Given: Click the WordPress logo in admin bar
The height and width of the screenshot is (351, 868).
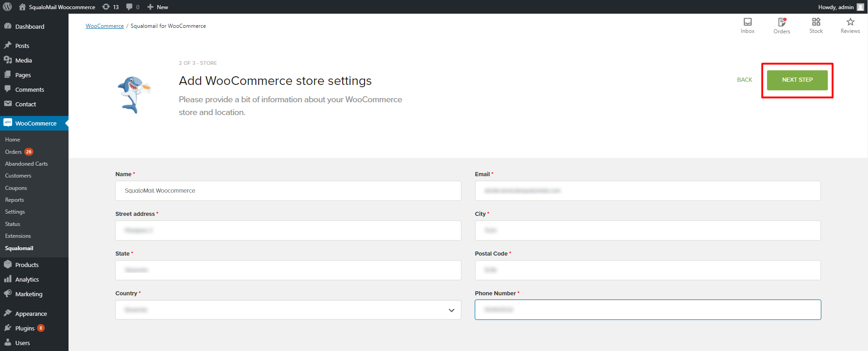Looking at the screenshot, I should click(x=7, y=7).
